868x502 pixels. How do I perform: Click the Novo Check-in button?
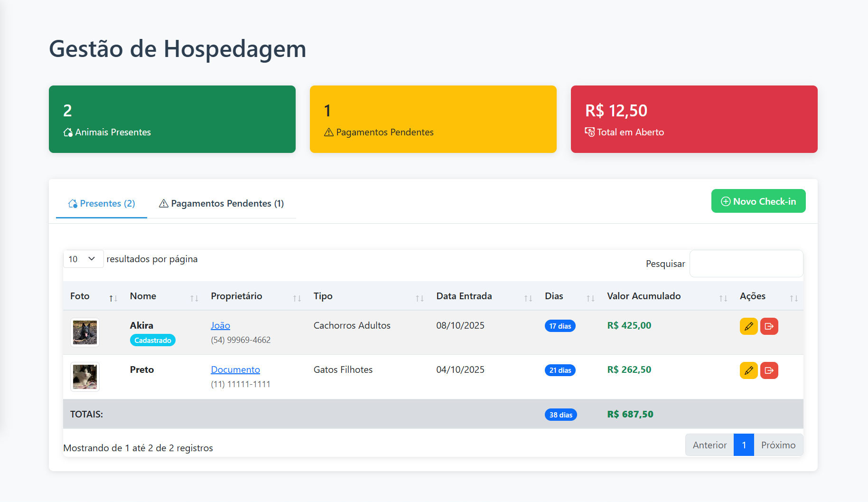(758, 201)
